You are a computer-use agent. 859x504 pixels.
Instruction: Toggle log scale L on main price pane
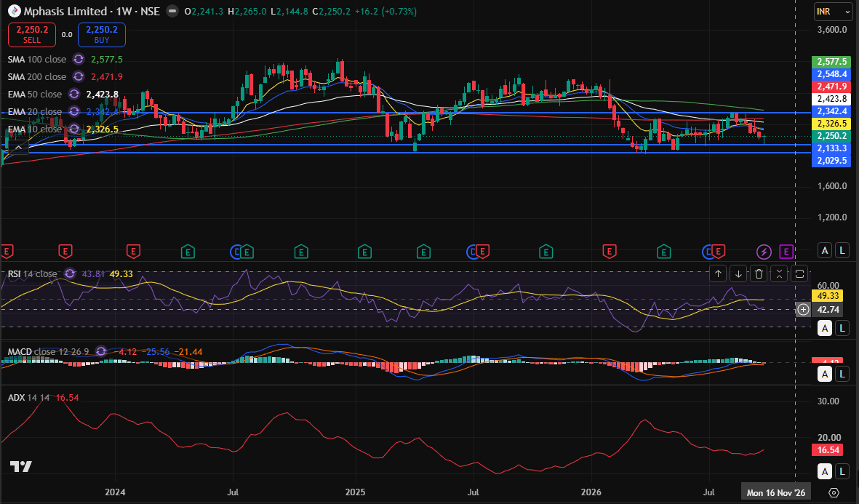click(842, 250)
